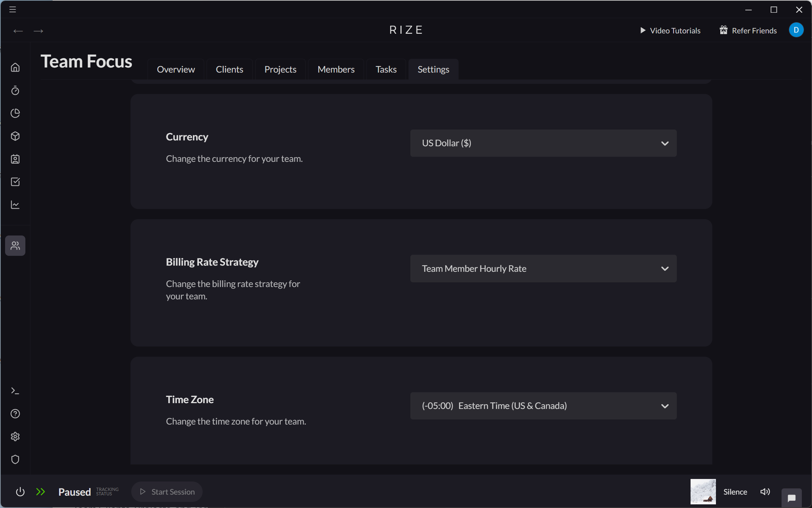Screen dimensions: 812x508
Task: Click the green double-chevron tracking icon
Action: 41,492
